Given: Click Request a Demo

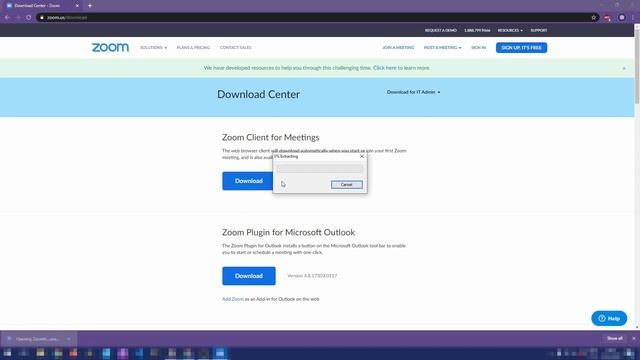Looking at the screenshot, I should click(x=440, y=31).
